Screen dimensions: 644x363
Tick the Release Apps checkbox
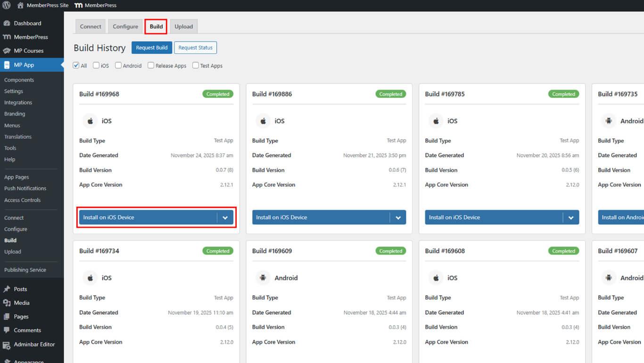pyautogui.click(x=151, y=66)
